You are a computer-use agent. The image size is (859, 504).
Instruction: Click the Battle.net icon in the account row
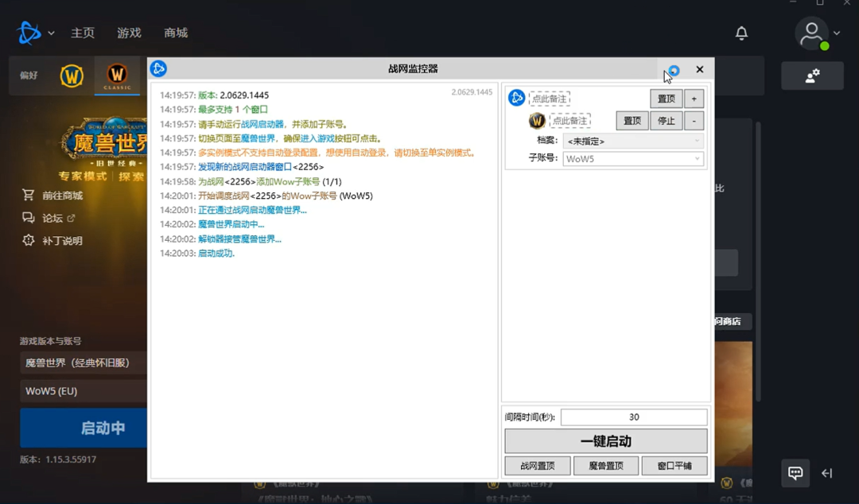[x=516, y=98]
